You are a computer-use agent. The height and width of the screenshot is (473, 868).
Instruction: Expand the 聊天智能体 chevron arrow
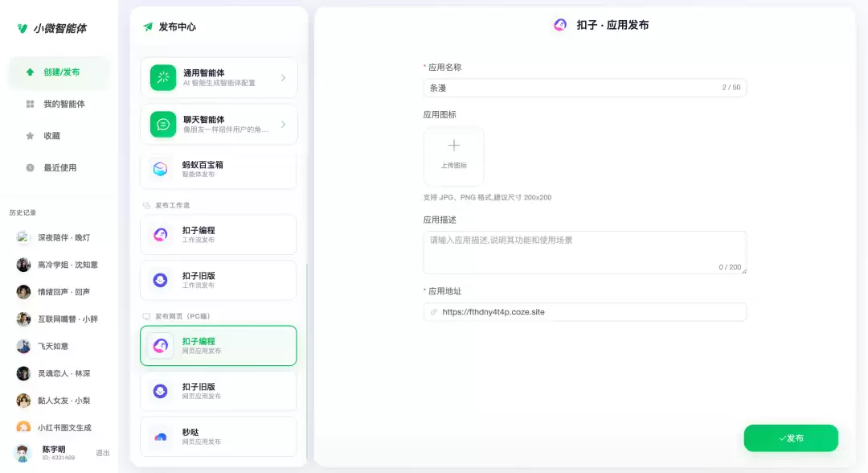(x=283, y=125)
